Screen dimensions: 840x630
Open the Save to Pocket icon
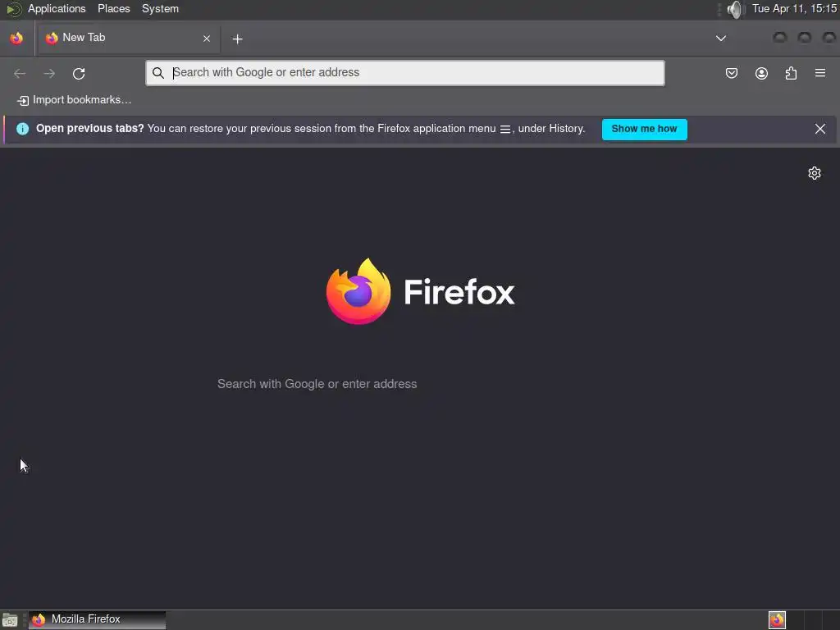(x=731, y=73)
